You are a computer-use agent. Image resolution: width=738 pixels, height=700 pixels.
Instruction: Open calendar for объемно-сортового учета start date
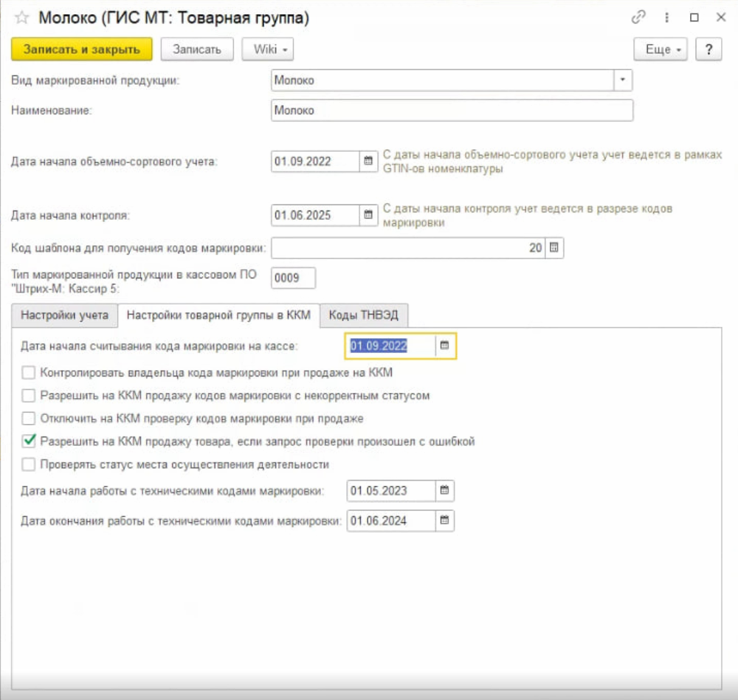(x=368, y=161)
